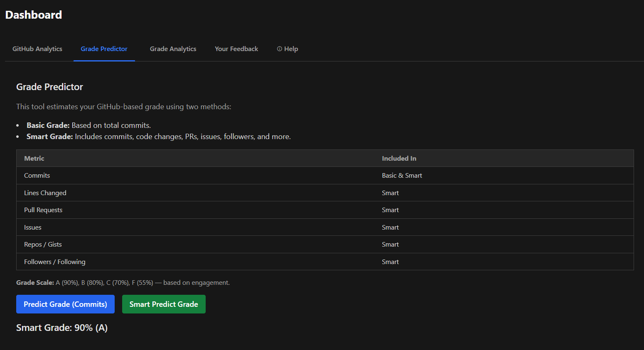Viewport: 644px width, 350px height.
Task: Switch to the GitHub Analytics tab
Action: (x=37, y=49)
